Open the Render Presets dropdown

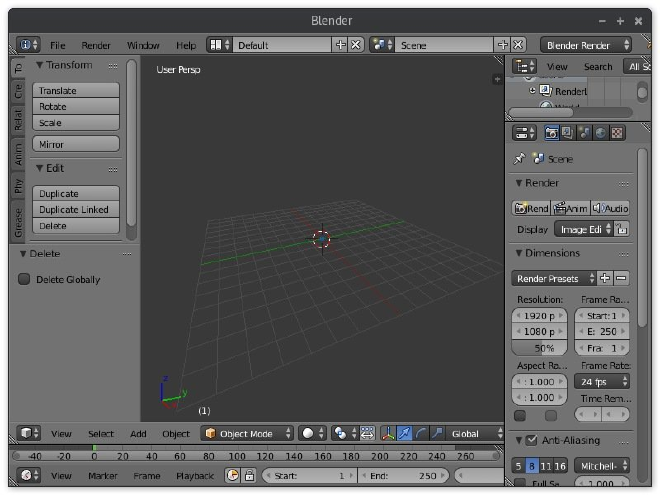pyautogui.click(x=554, y=278)
